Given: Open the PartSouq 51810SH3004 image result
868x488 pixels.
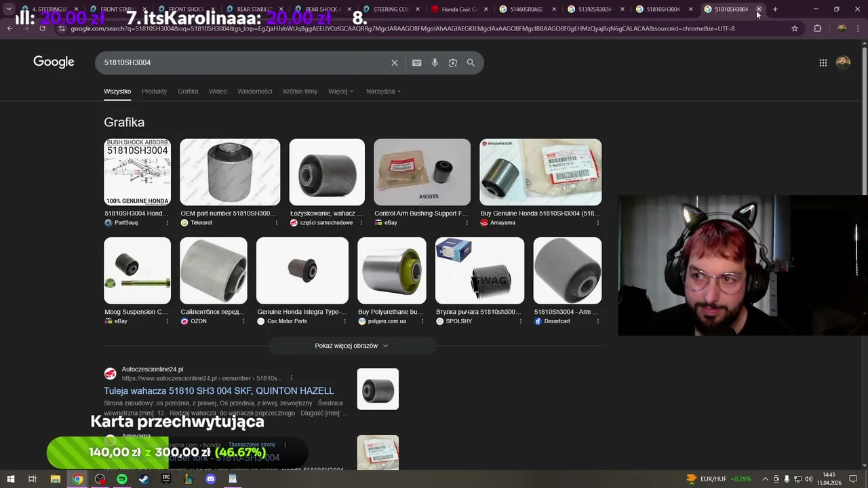Looking at the screenshot, I should [x=137, y=172].
